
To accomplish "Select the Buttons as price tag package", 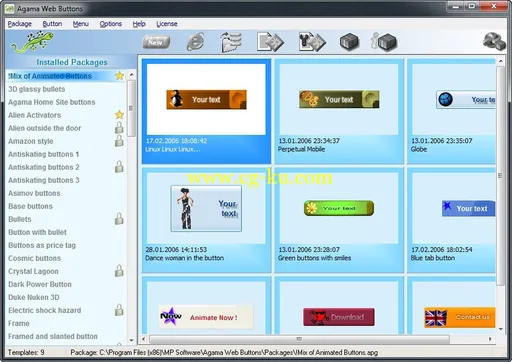I will [66, 245].
